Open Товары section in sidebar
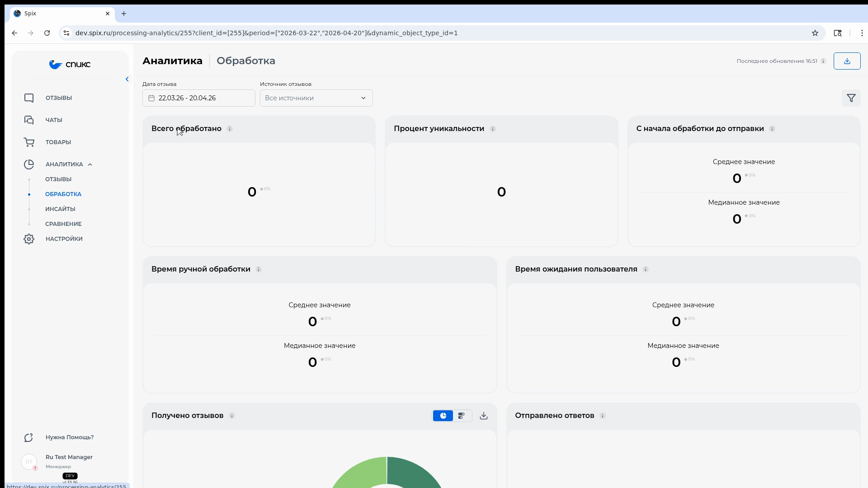This screenshot has width=868, height=488. pos(58,142)
